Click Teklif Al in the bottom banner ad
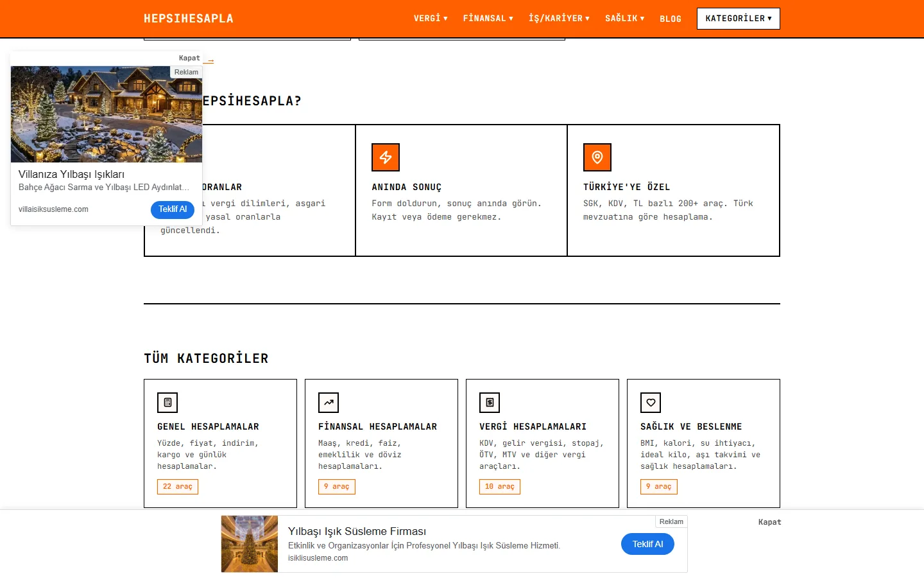The height and width of the screenshot is (578, 924). pyautogui.click(x=647, y=544)
